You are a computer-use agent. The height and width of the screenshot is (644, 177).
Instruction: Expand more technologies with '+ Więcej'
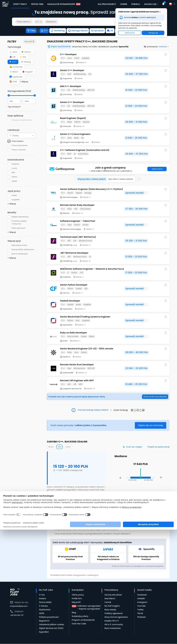tap(24, 82)
